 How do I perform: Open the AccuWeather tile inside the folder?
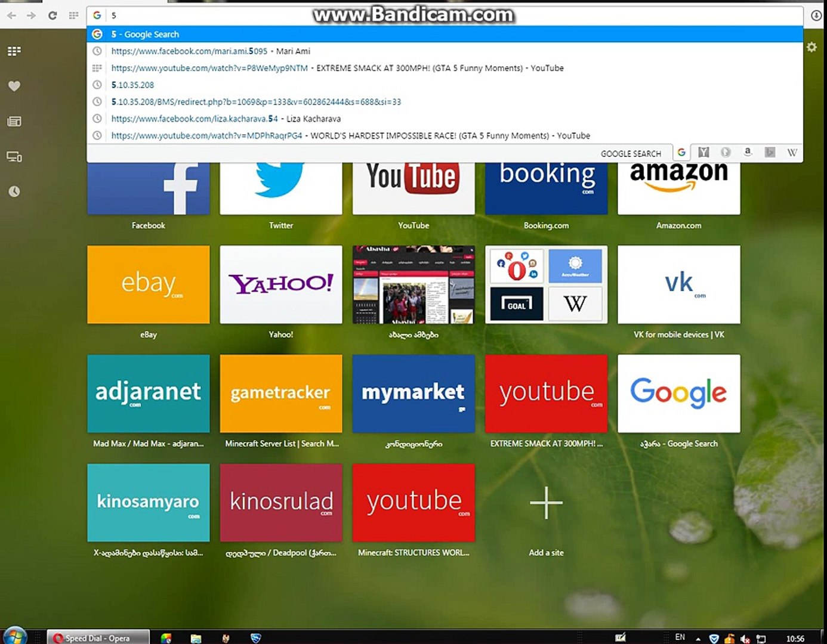(x=575, y=267)
